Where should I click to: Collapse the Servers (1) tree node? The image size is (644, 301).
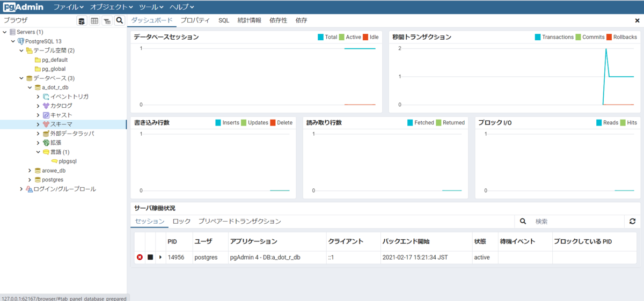point(5,32)
